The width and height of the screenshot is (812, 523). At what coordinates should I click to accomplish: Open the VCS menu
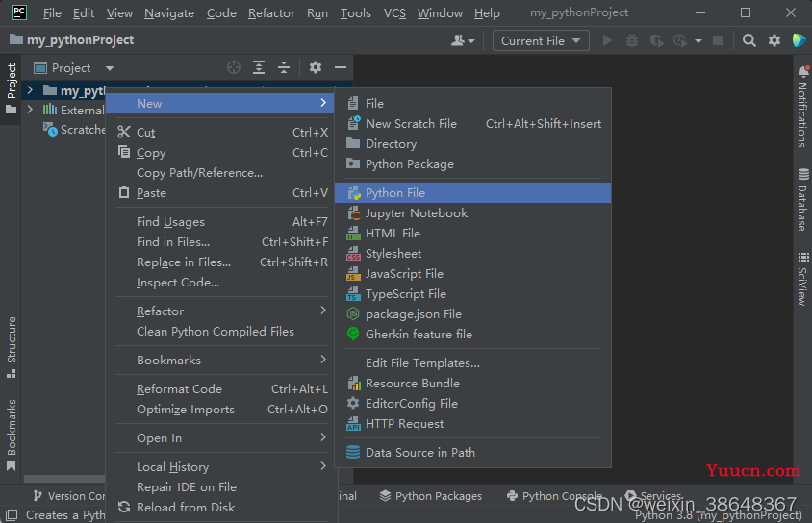pos(394,12)
